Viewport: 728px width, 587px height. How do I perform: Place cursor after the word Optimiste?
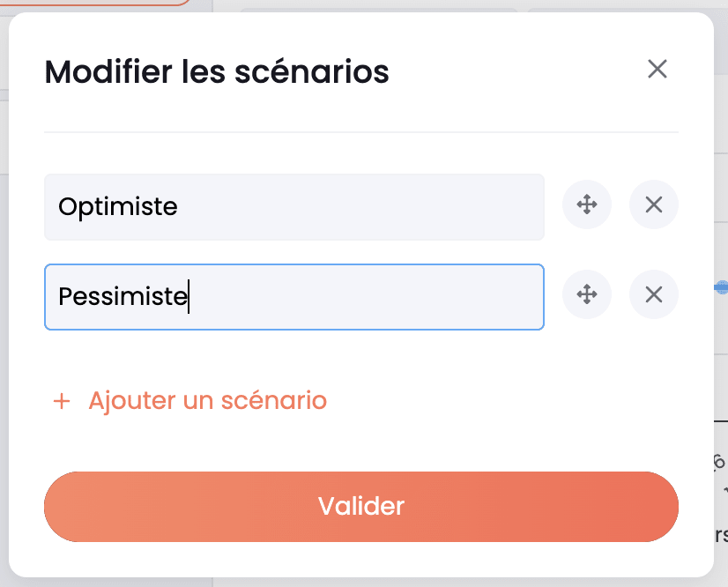click(178, 206)
